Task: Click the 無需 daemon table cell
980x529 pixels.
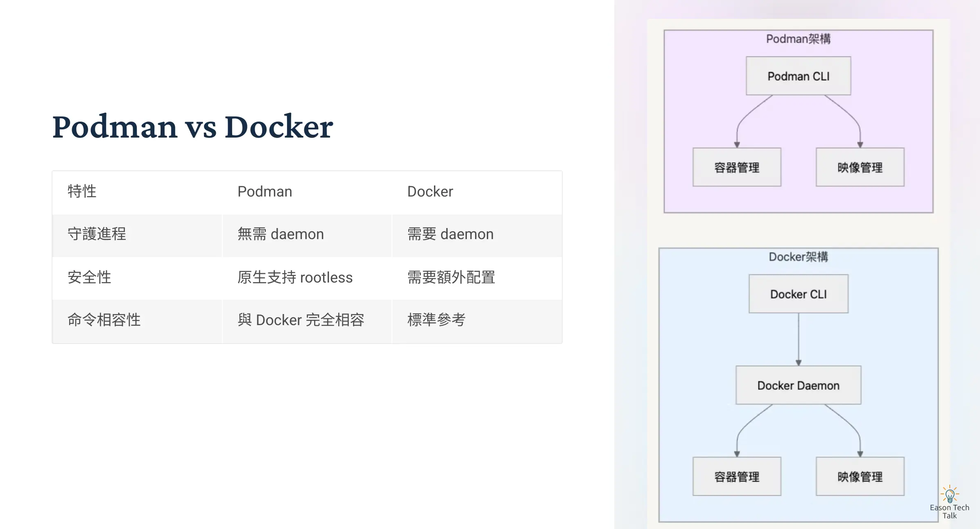Action: (280, 234)
